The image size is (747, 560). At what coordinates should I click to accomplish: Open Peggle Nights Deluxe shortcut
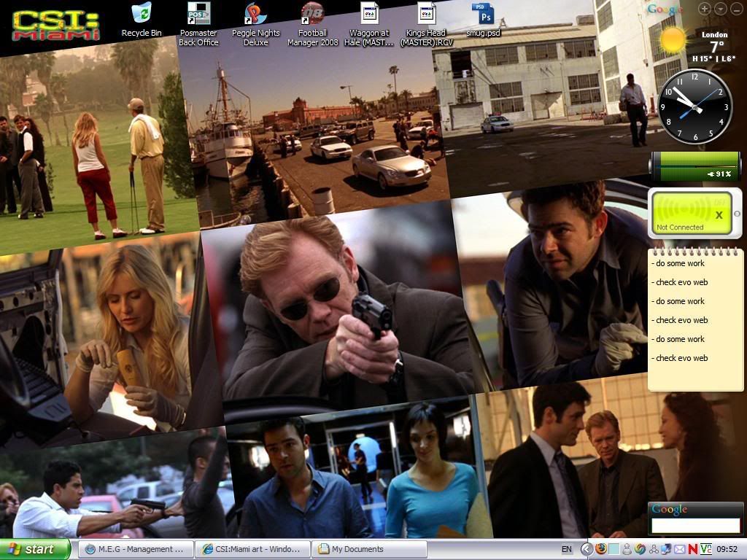pos(256,24)
